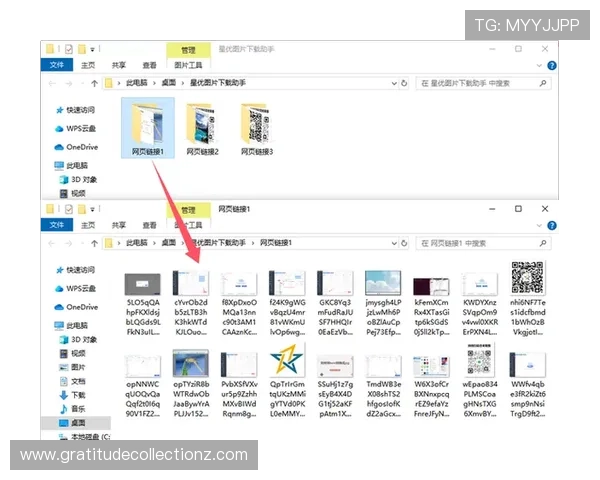Image resolution: width=600 pixels, height=480 pixels.
Task: Click back arrow in the lower window
Action: [52, 243]
